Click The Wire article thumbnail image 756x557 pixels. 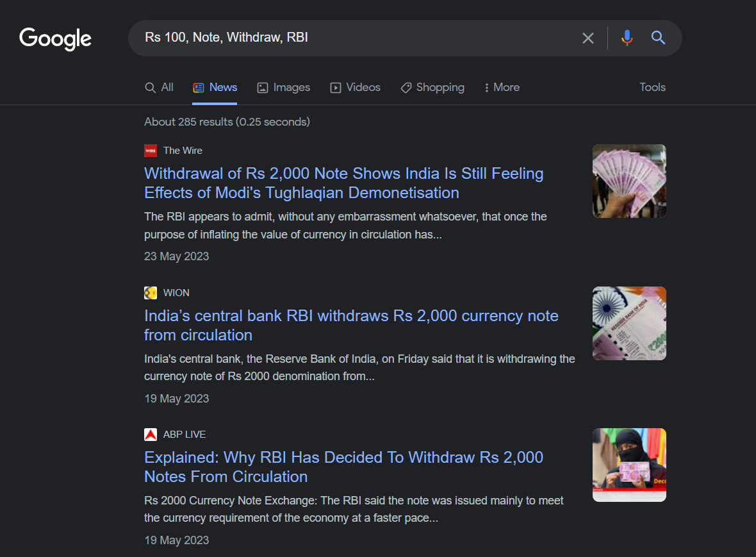(629, 181)
